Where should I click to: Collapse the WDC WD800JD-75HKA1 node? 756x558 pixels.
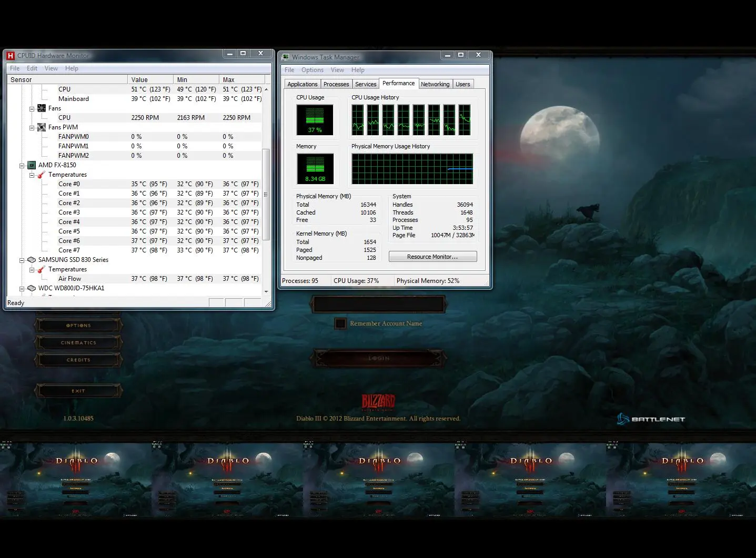(22, 289)
